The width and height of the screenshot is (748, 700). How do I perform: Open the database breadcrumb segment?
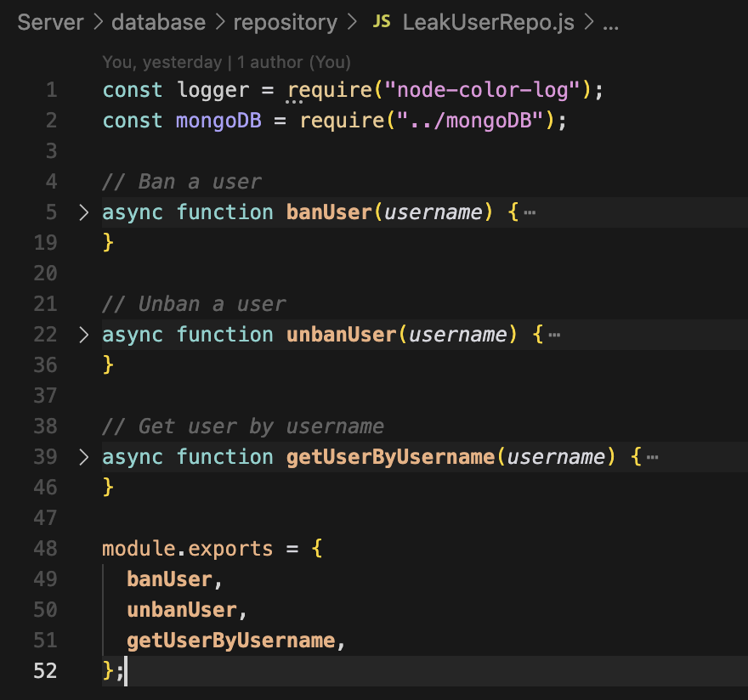160,22
